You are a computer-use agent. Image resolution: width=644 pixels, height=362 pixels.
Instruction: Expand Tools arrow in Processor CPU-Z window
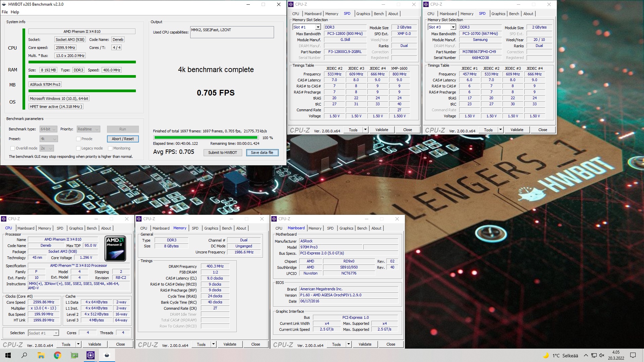(x=78, y=344)
